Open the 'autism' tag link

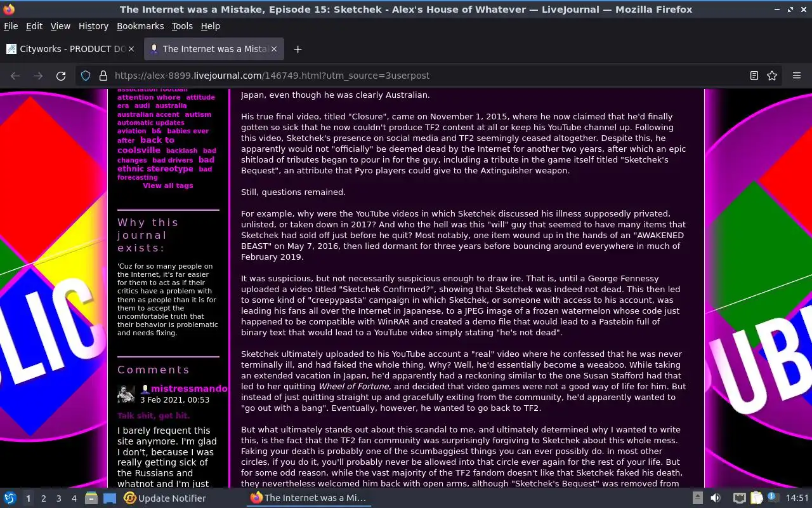click(x=198, y=115)
